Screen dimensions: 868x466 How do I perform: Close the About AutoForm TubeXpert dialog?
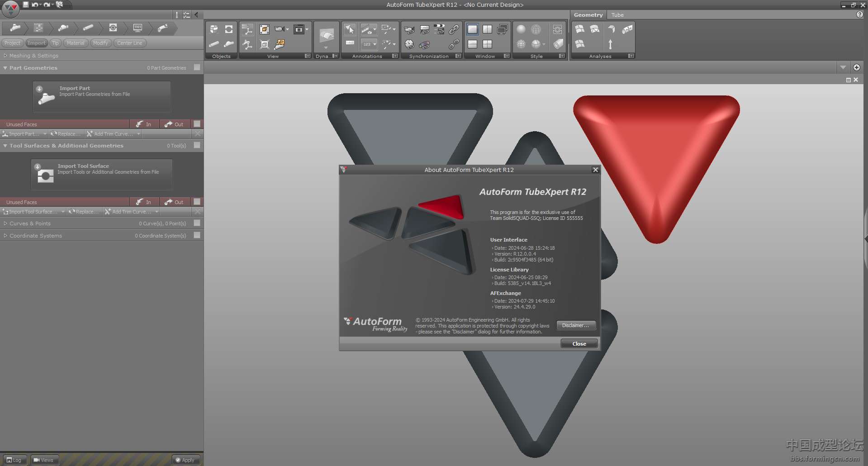[x=579, y=344]
